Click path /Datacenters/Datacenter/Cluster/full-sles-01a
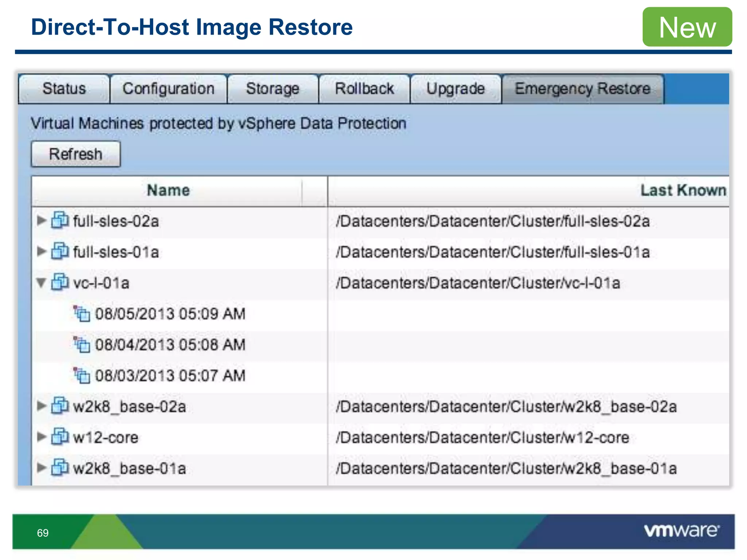The height and width of the screenshot is (560, 747). coord(493,252)
